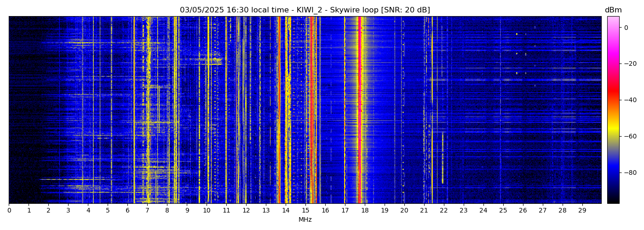644x230 pixels.
Task: Click the MHz x-axis label
Action: tap(305, 220)
